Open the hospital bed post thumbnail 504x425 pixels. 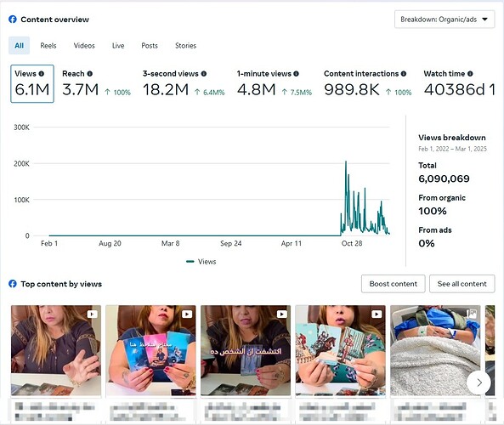[435, 350]
